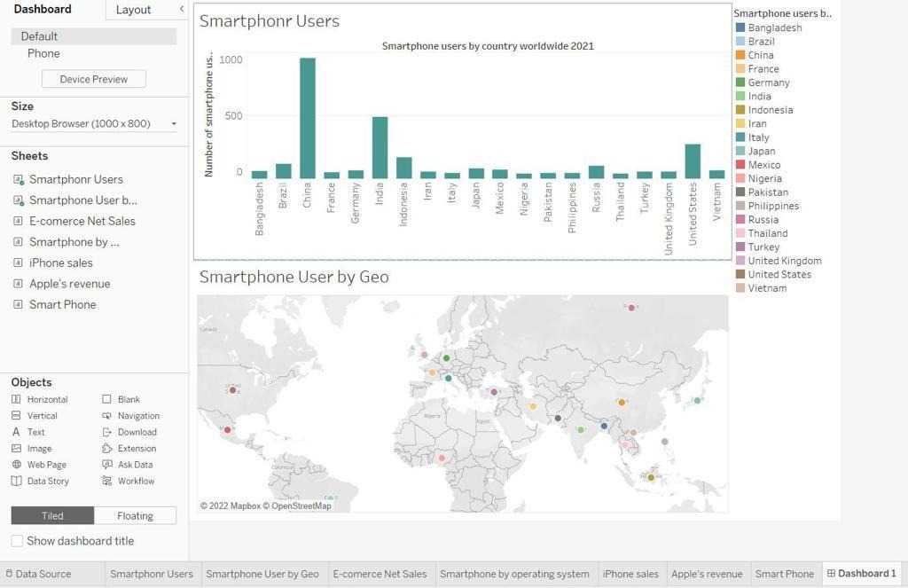Select the Blank object icon
This screenshot has width=908, height=588.
tap(106, 399)
